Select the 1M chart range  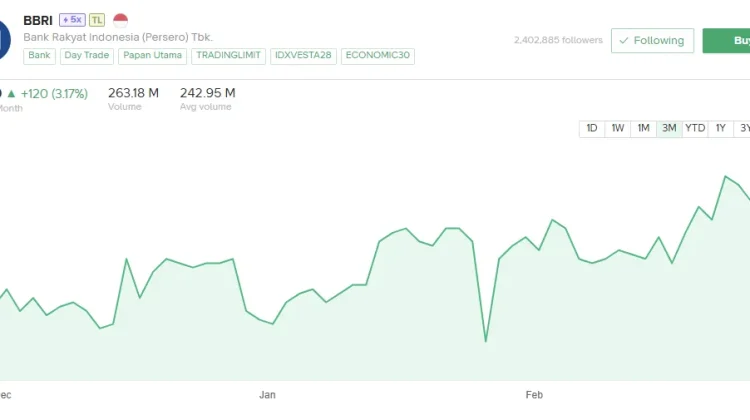(x=644, y=128)
